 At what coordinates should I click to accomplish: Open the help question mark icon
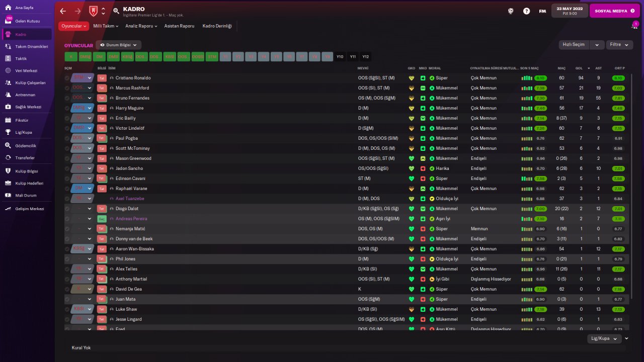click(526, 11)
